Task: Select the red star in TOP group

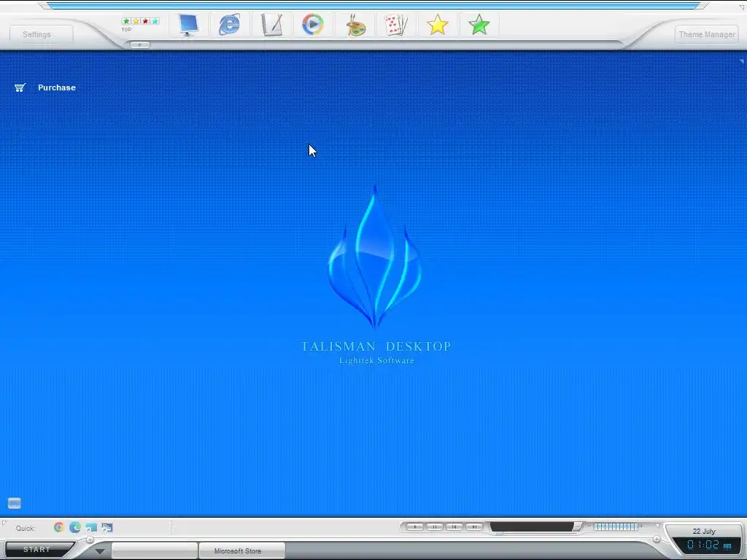Action: (145, 21)
